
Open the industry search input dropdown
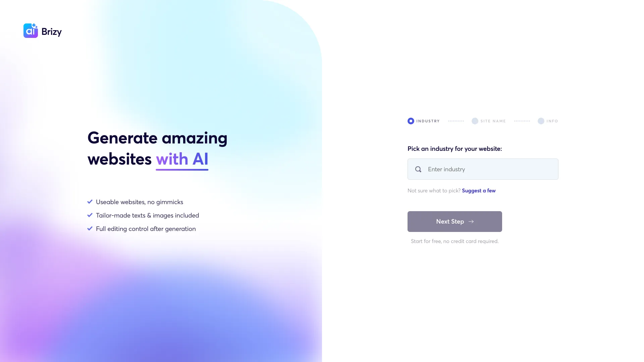tap(483, 169)
